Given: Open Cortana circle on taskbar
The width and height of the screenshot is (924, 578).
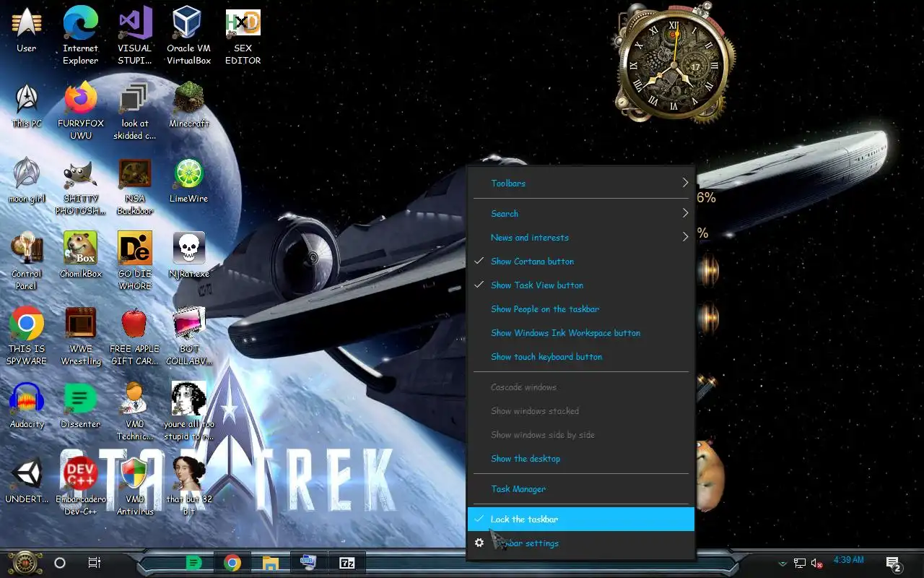Looking at the screenshot, I should [x=60, y=563].
